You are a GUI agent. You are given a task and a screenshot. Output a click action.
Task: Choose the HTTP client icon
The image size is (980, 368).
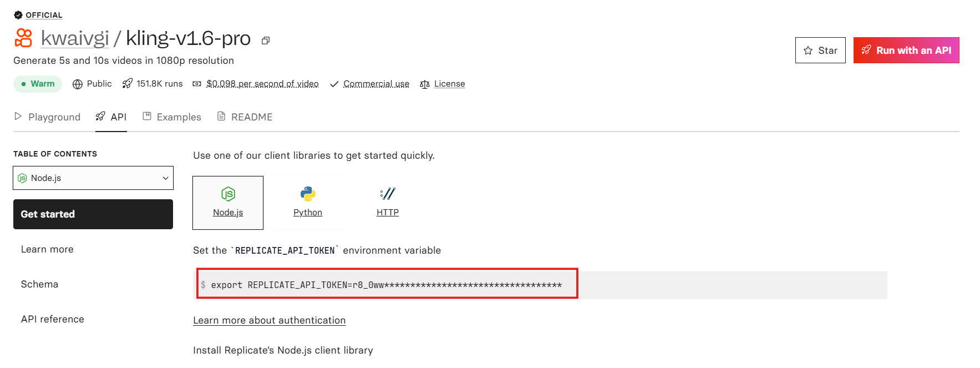click(388, 194)
